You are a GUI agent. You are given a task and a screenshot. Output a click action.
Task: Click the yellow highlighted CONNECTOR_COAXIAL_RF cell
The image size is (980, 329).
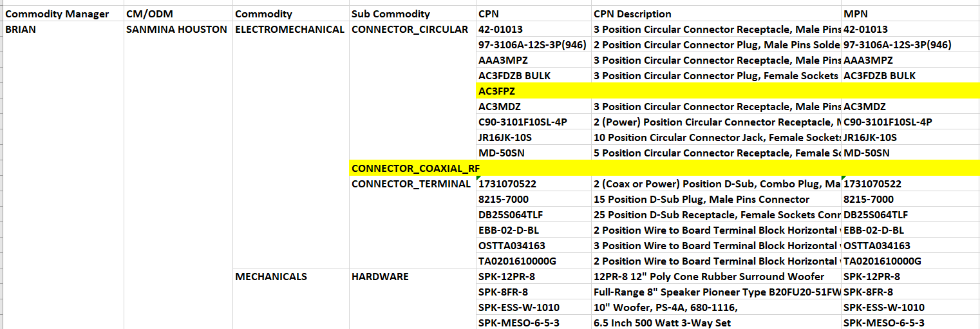click(415, 169)
